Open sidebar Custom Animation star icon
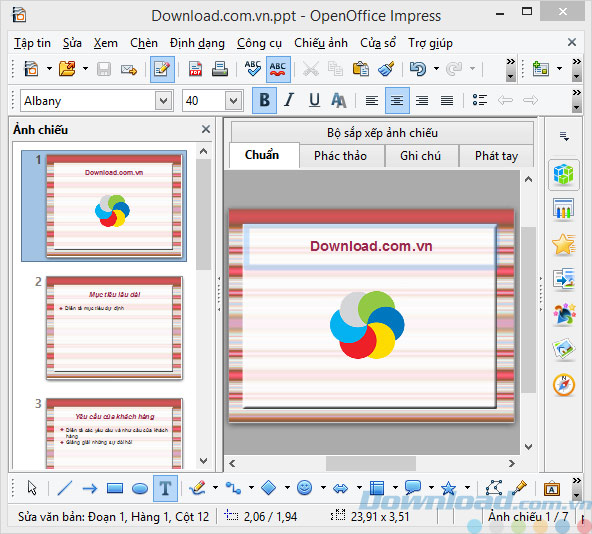This screenshot has width=592, height=534. click(564, 244)
